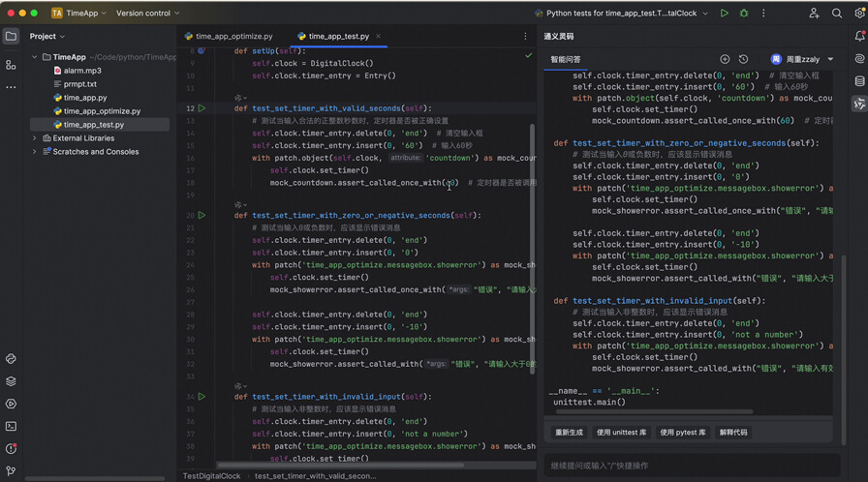Click the chat panel vertical scrollbar
Viewport: 868px width, 482px height.
(843, 349)
